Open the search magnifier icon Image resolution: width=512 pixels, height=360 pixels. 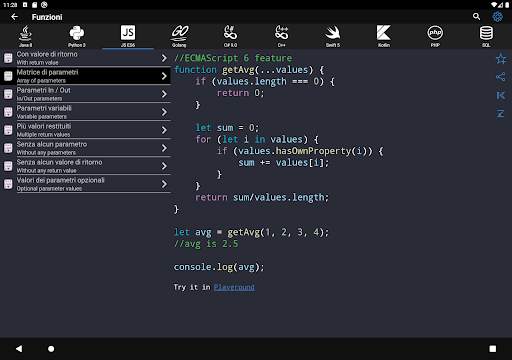[476, 17]
